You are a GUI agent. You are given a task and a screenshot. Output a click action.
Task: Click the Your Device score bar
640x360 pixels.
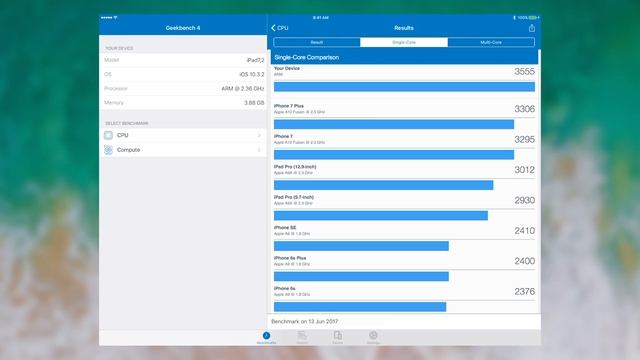point(404,87)
